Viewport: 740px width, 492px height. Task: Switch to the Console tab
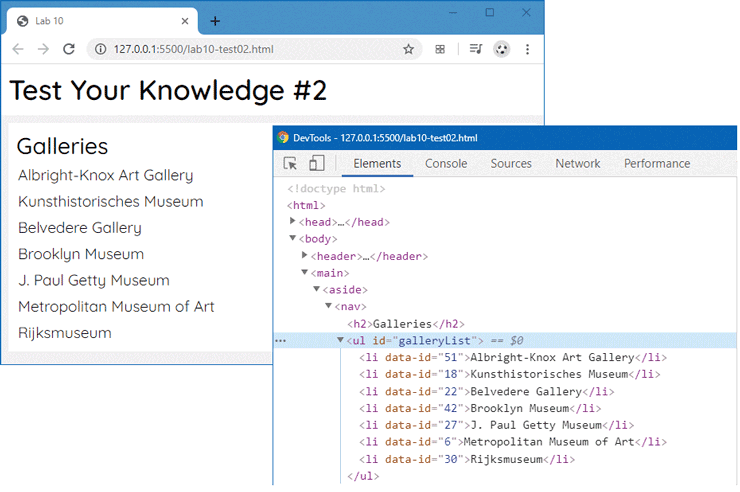(445, 164)
